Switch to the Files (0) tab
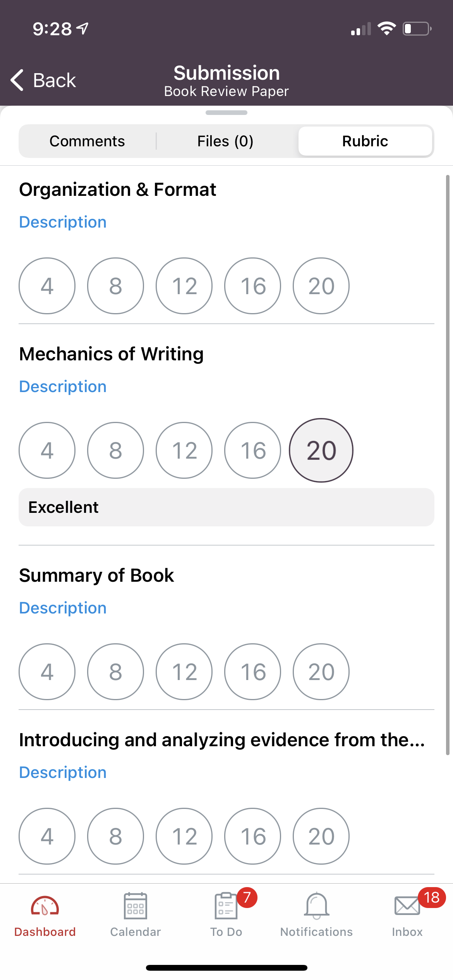453x980 pixels. (225, 141)
